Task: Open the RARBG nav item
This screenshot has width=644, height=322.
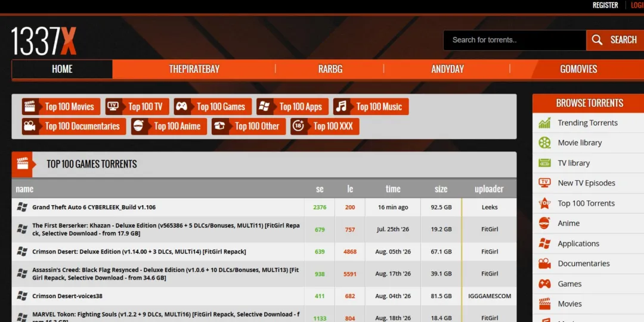Action: click(x=330, y=69)
